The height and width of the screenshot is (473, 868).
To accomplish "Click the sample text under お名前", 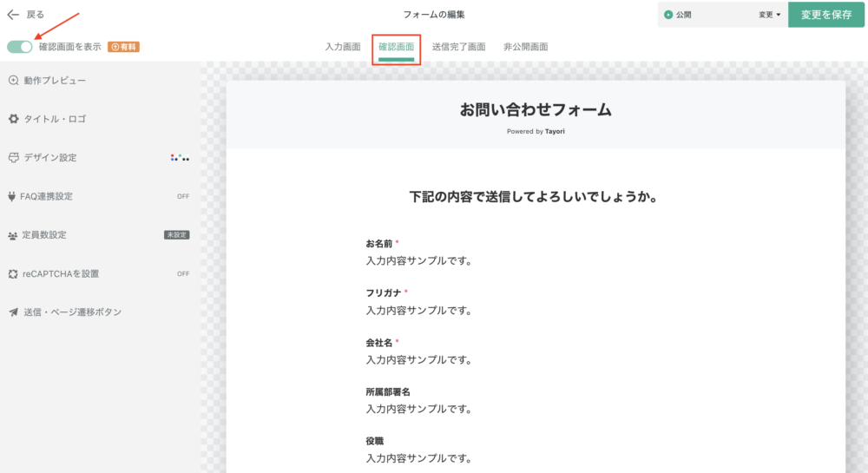I will click(419, 261).
